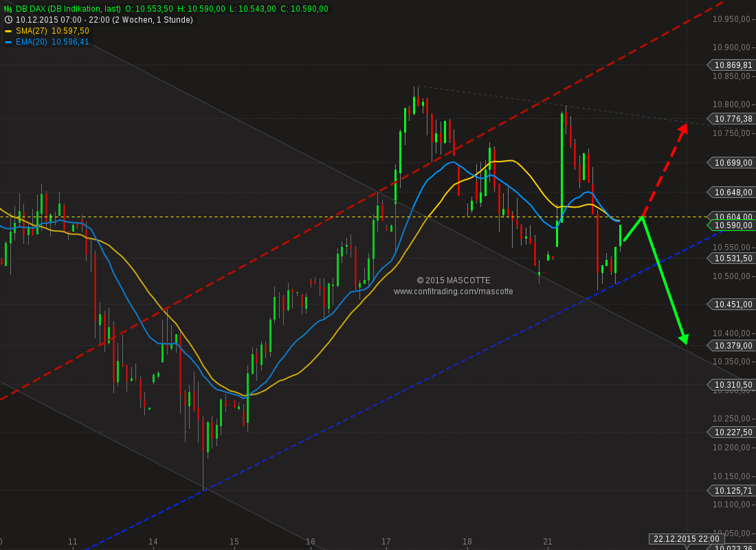Select the DB DAX (DB Indikation, last) title
This screenshot has width=756, height=550.
tap(68, 9)
